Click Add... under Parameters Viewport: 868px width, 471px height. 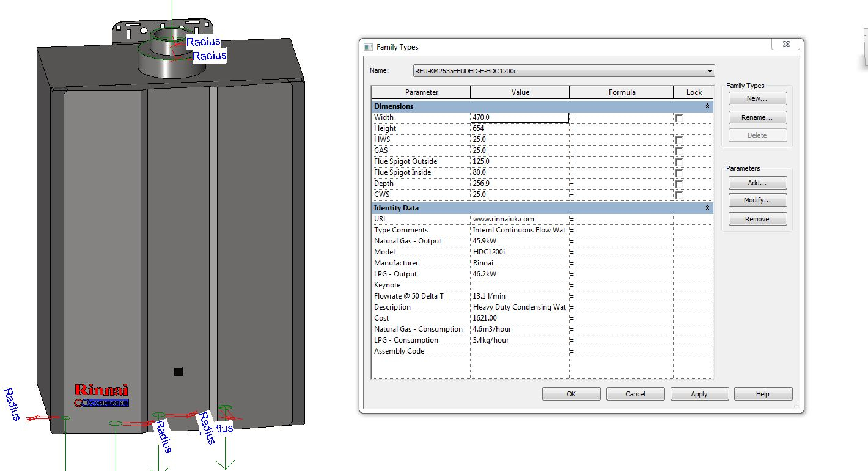pos(757,183)
